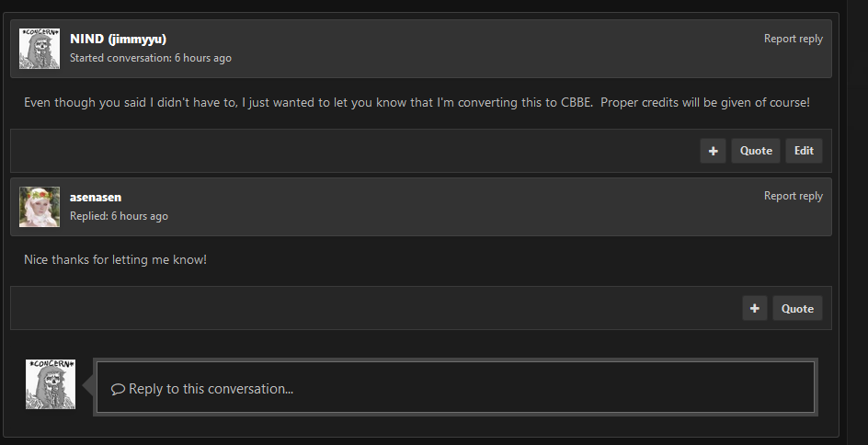The image size is (868, 445).
Task: Click the plus icon under asenasen's reply
Action: (x=755, y=308)
